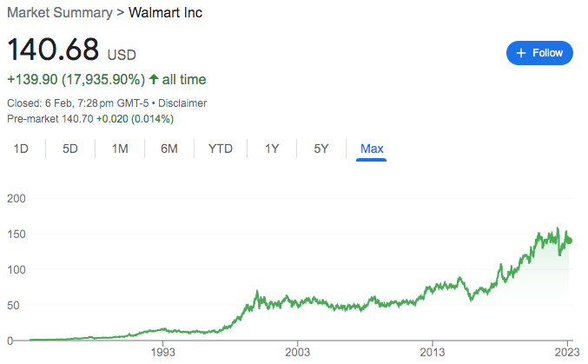
Task: Click the plus icon on Follow button
Action: click(521, 53)
